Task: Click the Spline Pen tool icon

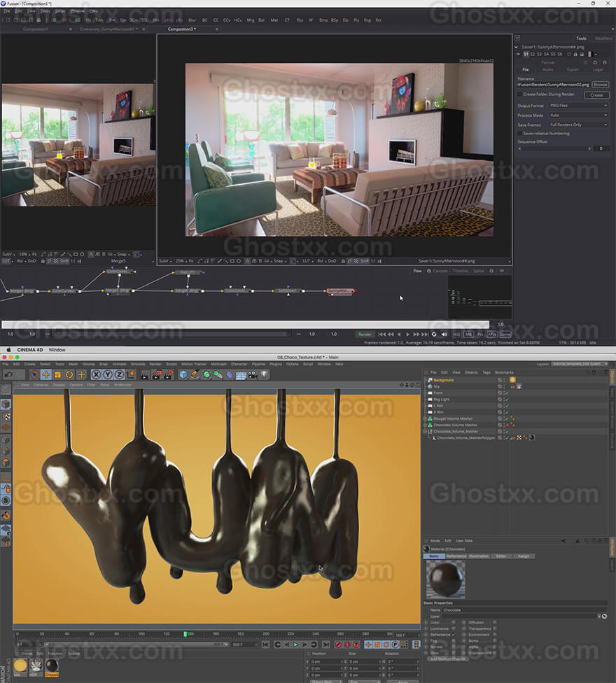Action: click(x=195, y=374)
